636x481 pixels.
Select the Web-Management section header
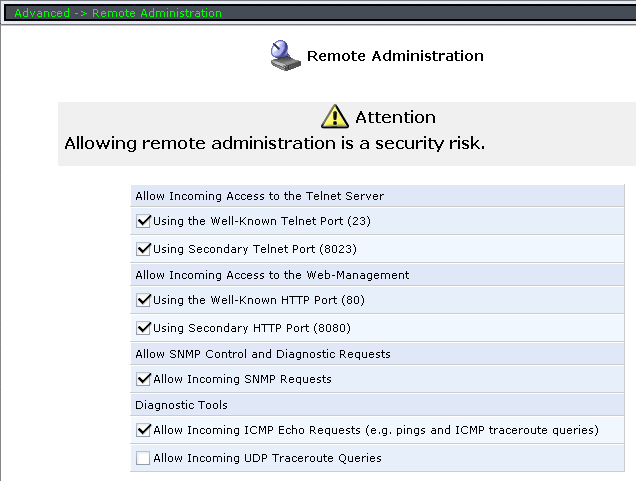(x=272, y=275)
